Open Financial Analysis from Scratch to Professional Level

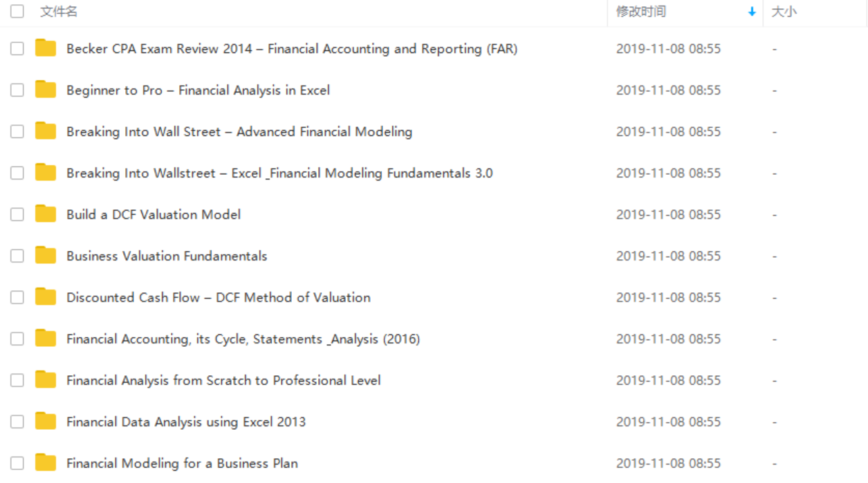point(223,380)
